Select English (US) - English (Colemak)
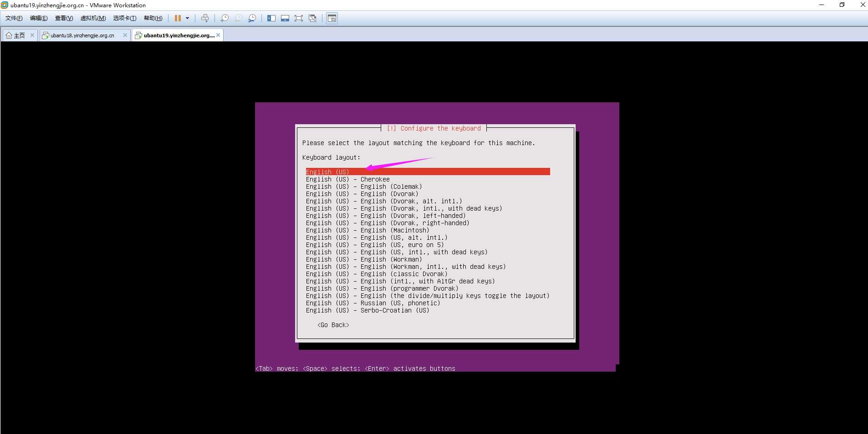Image resolution: width=868 pixels, height=434 pixels. 364,187
